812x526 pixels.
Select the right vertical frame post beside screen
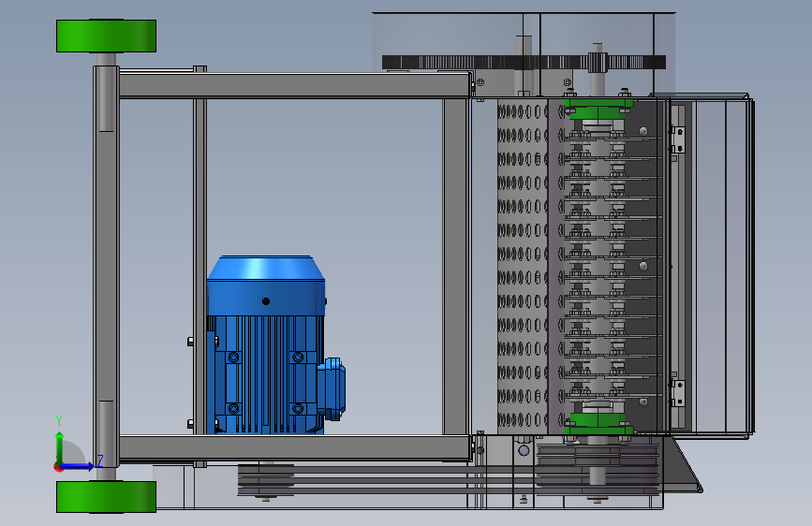pyautogui.click(x=456, y=267)
